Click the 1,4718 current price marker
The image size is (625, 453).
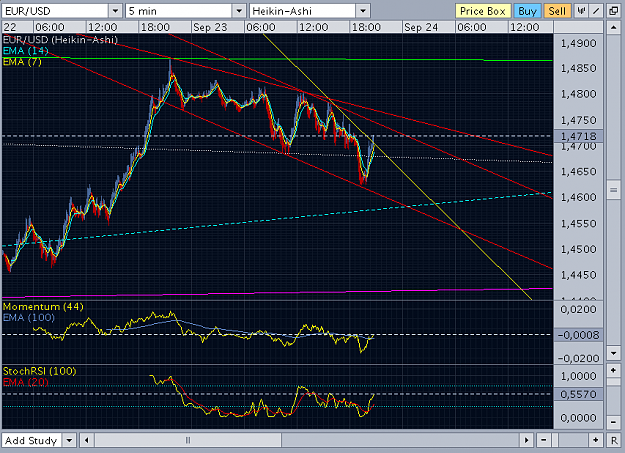pyautogui.click(x=578, y=136)
